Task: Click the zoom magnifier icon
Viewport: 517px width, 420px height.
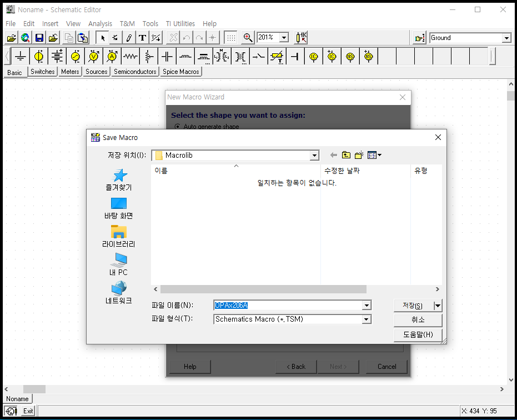Action: pos(248,38)
